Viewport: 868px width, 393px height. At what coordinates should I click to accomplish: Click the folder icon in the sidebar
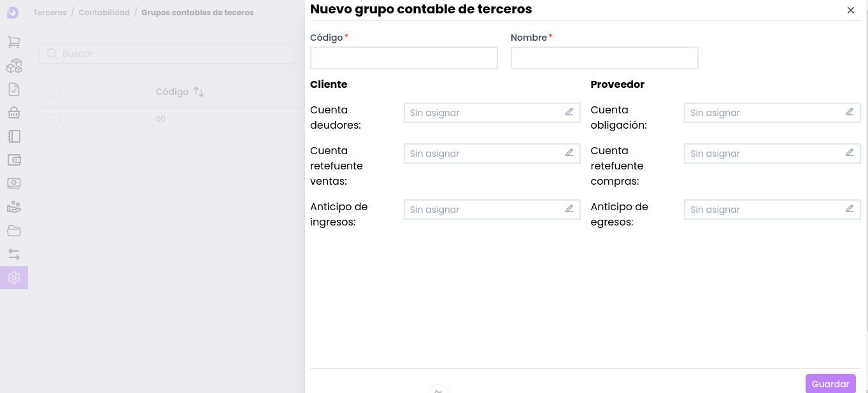(14, 231)
